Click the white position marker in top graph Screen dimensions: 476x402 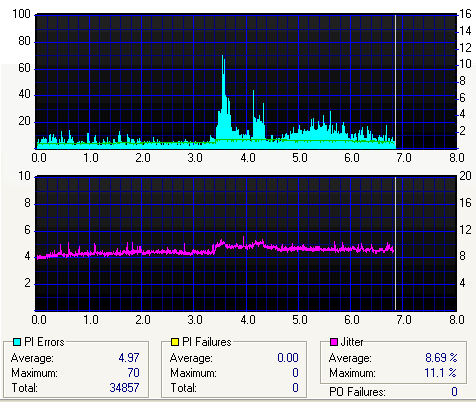coord(395,82)
